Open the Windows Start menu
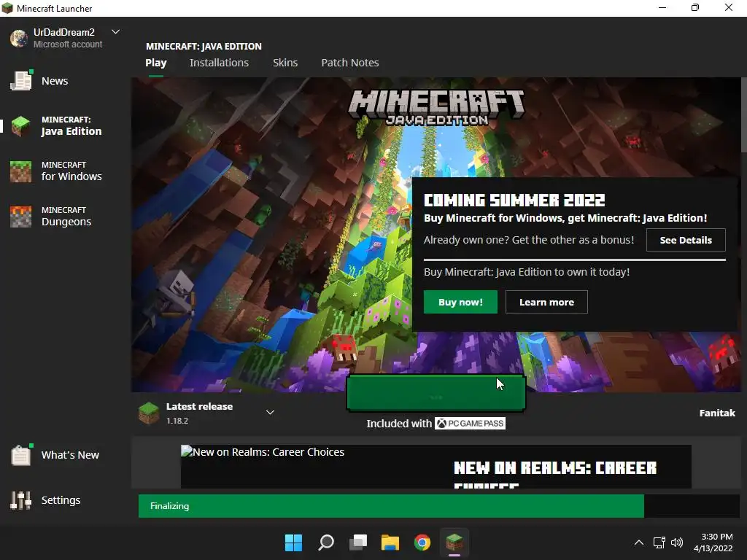This screenshot has width=747, height=560. (293, 542)
